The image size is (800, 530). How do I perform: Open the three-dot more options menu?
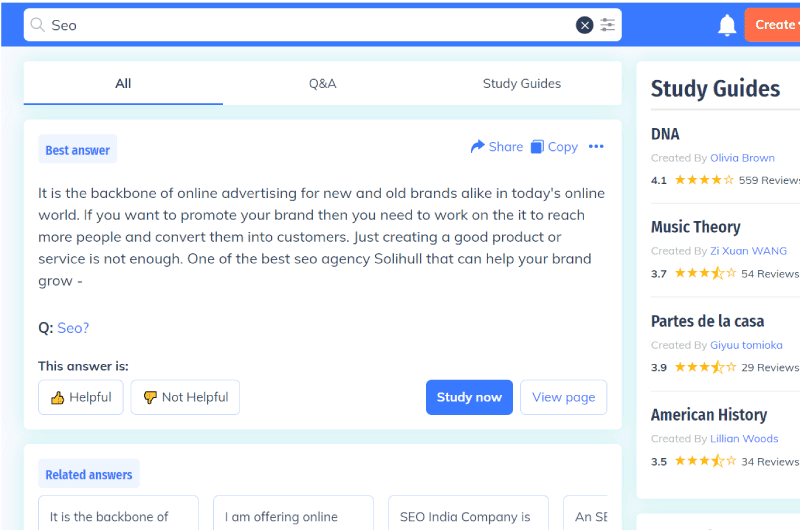(596, 147)
